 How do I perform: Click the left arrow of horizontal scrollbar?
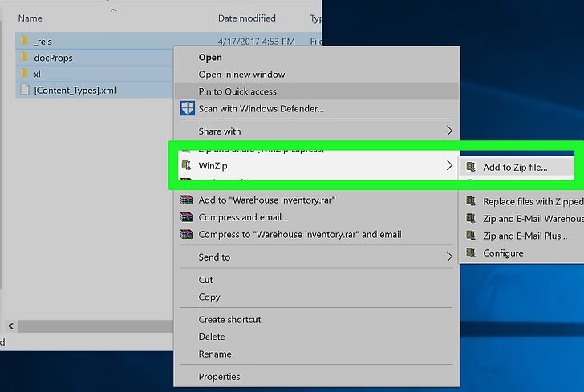click(x=11, y=326)
